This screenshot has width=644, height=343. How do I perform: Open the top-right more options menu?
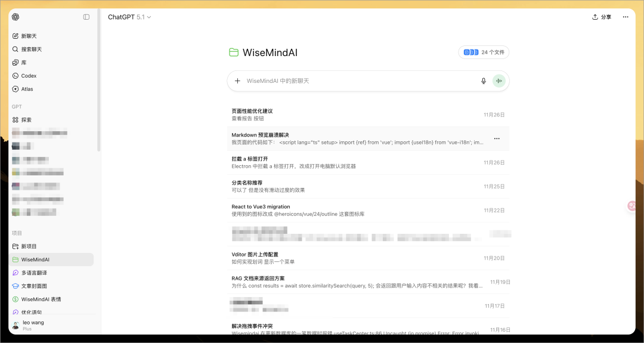click(x=626, y=17)
